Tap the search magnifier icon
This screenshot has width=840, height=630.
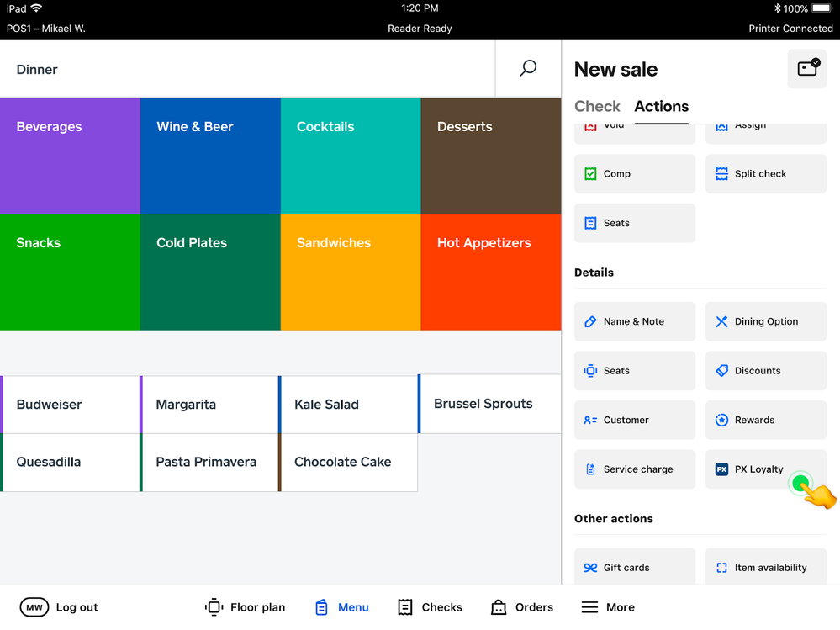tap(528, 69)
